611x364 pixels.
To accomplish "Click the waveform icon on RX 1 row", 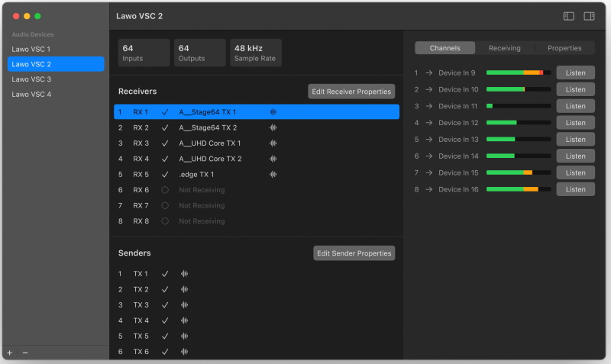I will 273,112.
